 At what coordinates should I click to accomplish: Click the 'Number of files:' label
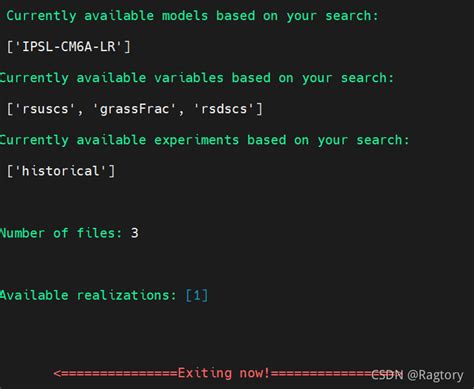pos(61,233)
